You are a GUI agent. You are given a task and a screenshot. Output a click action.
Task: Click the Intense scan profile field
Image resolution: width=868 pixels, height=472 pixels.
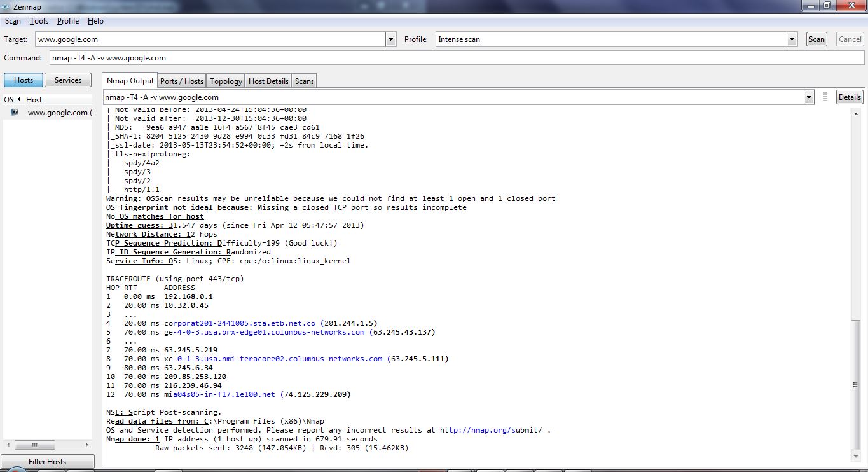(610, 39)
